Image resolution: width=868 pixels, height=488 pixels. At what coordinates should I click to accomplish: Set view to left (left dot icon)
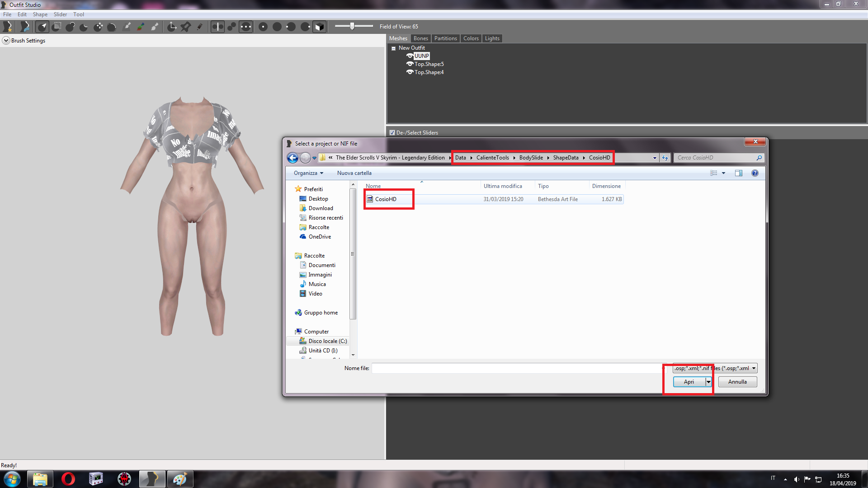point(291,27)
